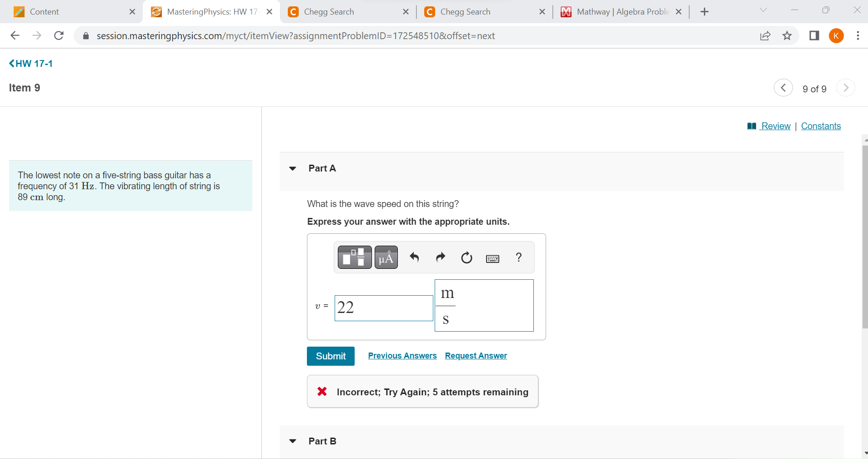Image resolution: width=868 pixels, height=459 pixels.
Task: Select the MasteringPhysics HW 17 tab
Action: click(x=211, y=12)
